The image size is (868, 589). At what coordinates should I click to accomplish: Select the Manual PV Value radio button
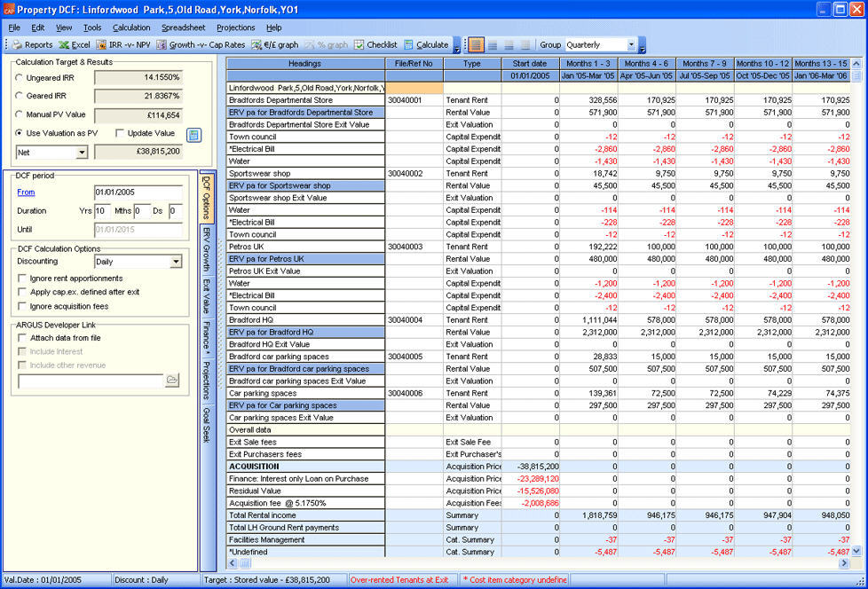(20, 114)
